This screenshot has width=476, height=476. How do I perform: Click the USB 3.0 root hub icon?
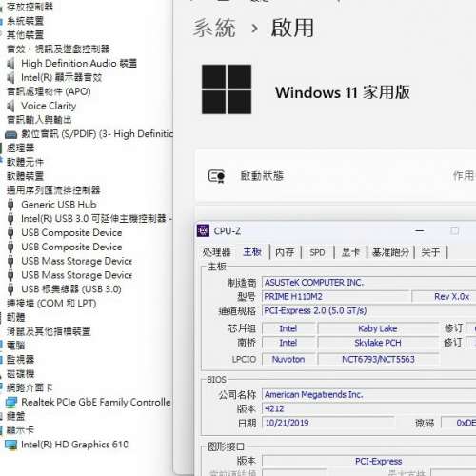(10, 289)
